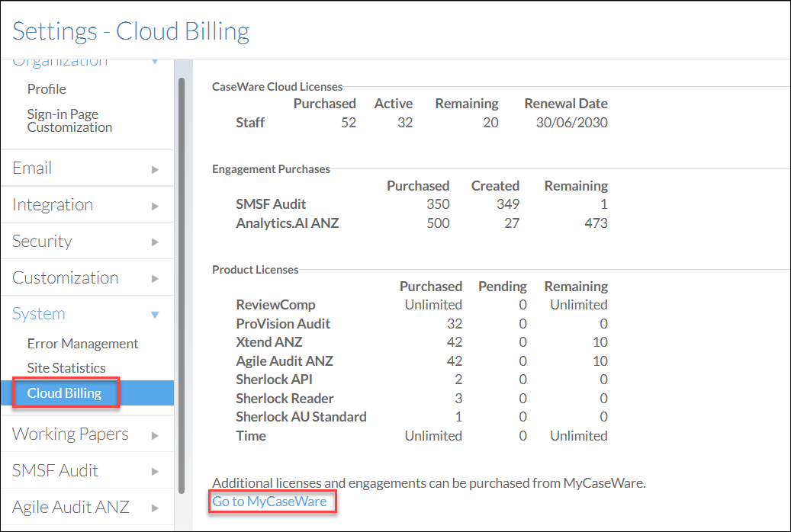Click the Email sidebar heading
Viewport: 791px width, 532px height.
point(32,168)
